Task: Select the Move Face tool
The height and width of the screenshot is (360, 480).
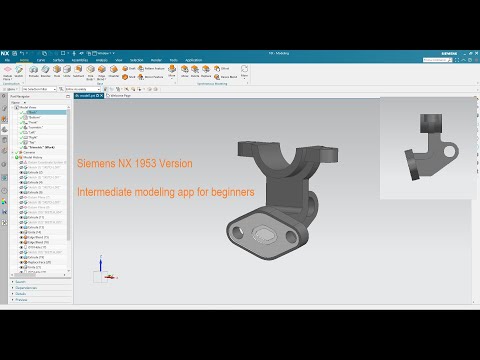Action: point(185,71)
